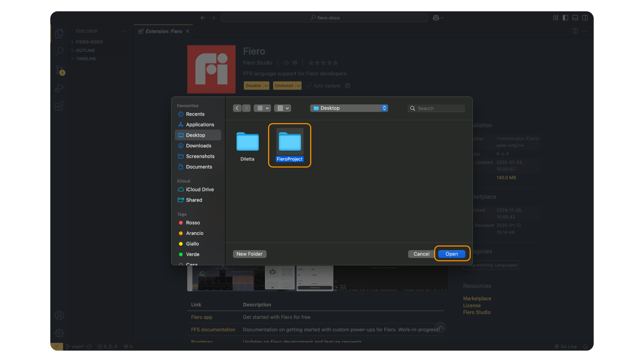This screenshot has width=644, height=362.
Task: Select the FieroProject folder
Action: coord(290,145)
